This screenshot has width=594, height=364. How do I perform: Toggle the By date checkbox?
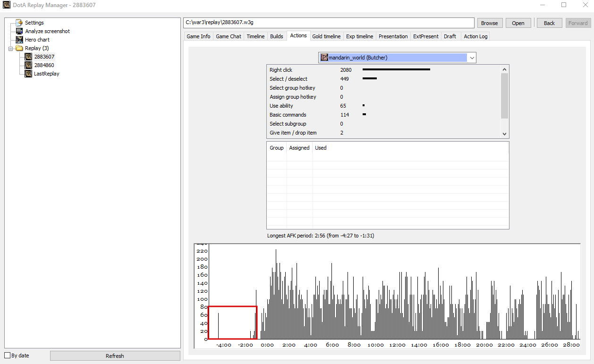(x=7, y=356)
